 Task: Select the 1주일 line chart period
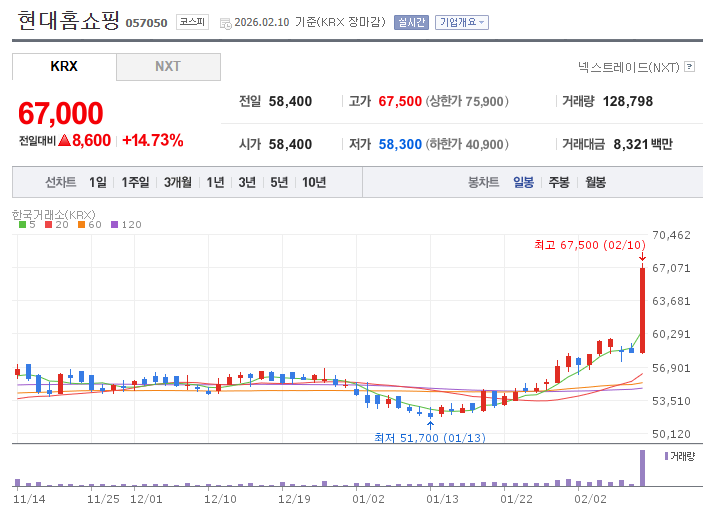point(135,182)
